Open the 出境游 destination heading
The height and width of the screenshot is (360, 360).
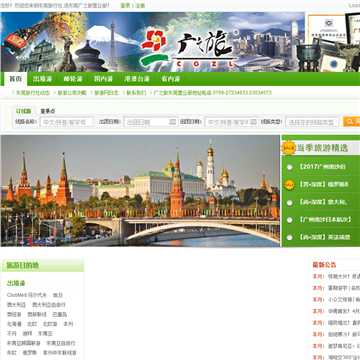tap(16, 283)
